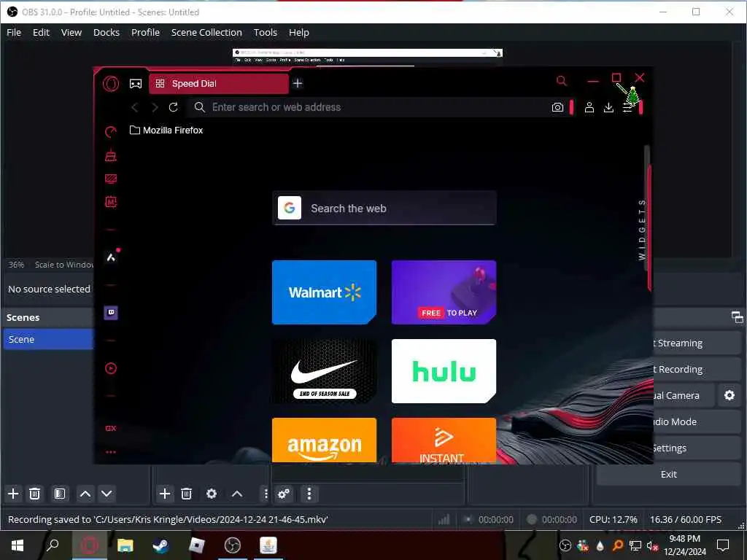
Task: Open File Explorer from taskbar
Action: 125,545
